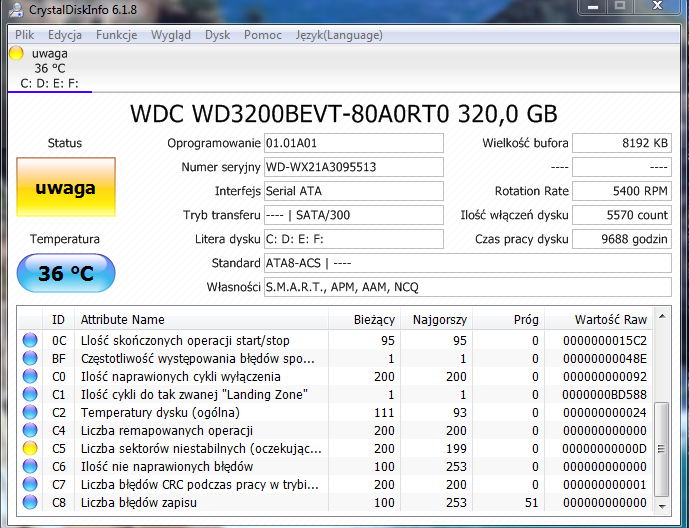The height and width of the screenshot is (528, 689).
Task: Click the Tryb transferu field SATA/300
Action: click(x=354, y=215)
